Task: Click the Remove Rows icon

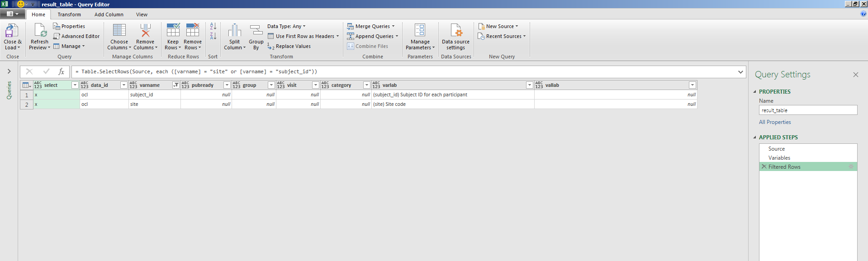Action: pyautogui.click(x=193, y=30)
